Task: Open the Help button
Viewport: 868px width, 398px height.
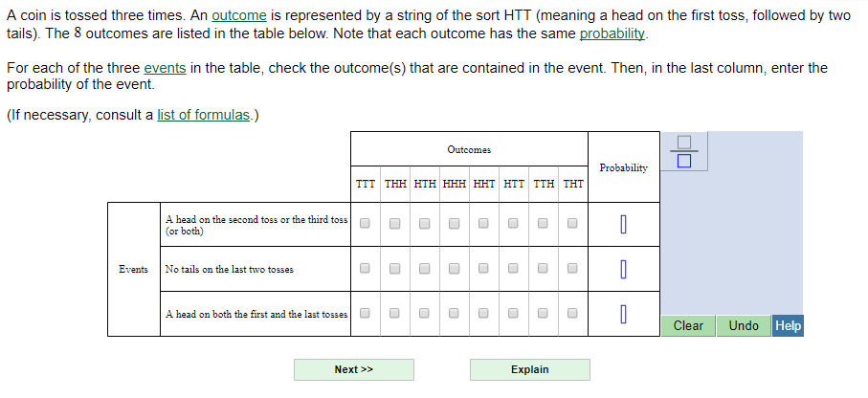Action: [x=788, y=325]
